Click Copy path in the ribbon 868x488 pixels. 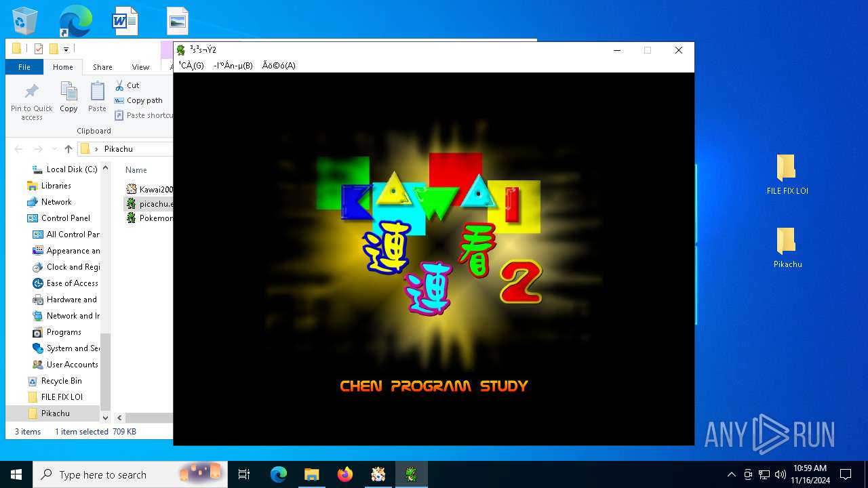coord(138,100)
